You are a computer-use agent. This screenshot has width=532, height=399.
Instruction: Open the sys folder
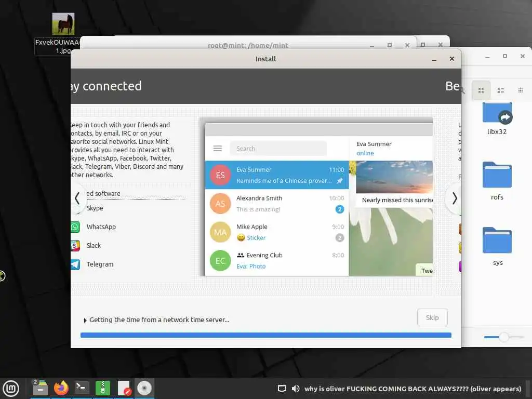click(x=497, y=247)
